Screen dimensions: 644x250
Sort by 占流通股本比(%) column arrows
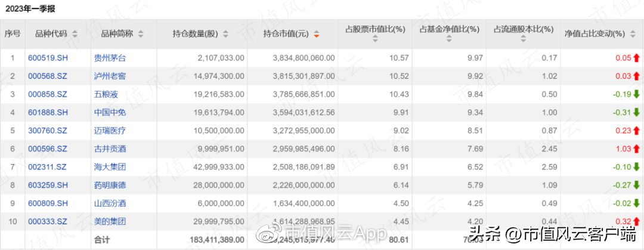tap(524, 39)
